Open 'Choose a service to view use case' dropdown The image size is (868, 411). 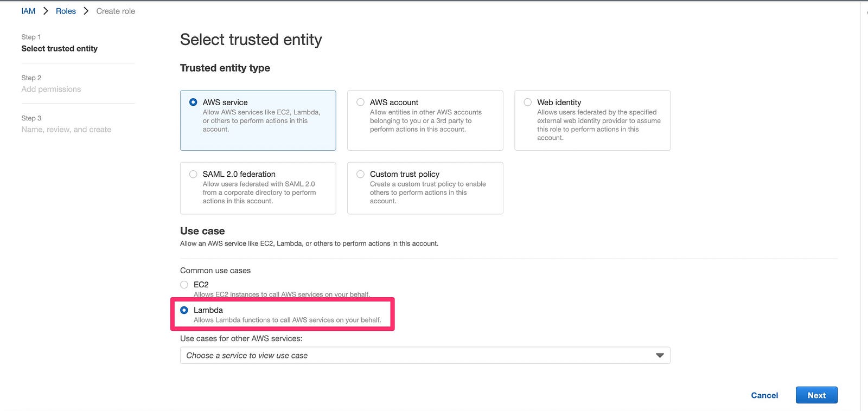(x=425, y=356)
